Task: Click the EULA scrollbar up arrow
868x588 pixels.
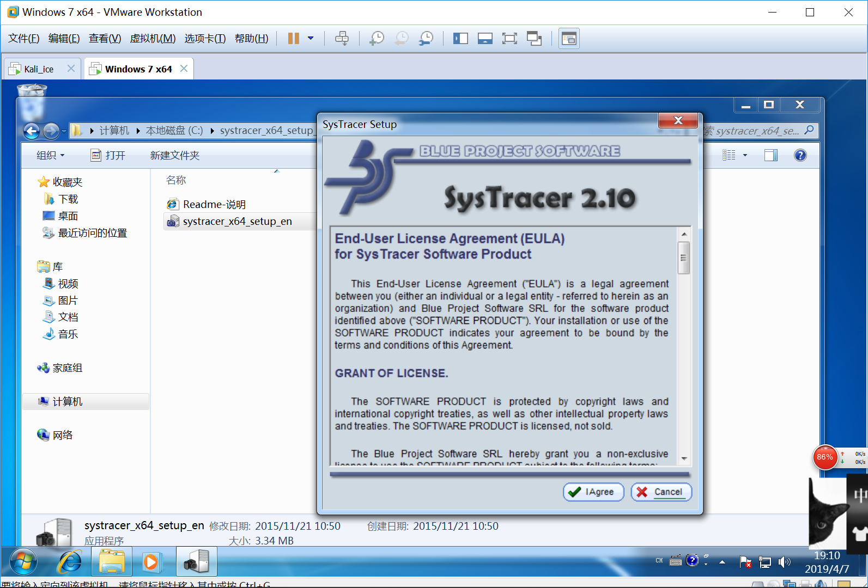Action: pos(684,234)
